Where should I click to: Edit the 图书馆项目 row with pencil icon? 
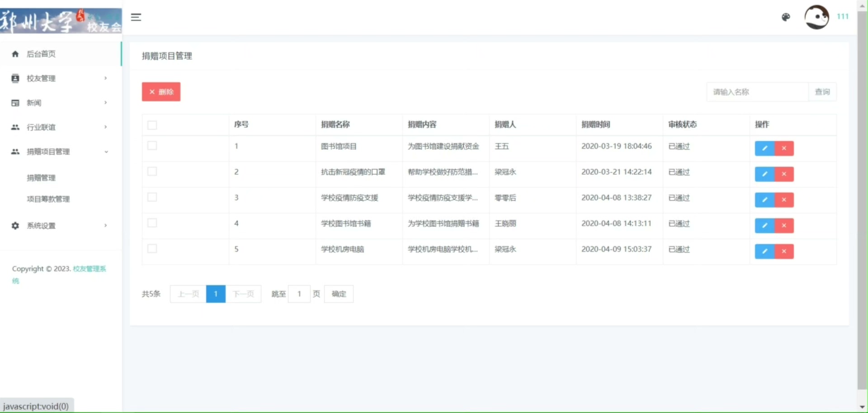764,148
